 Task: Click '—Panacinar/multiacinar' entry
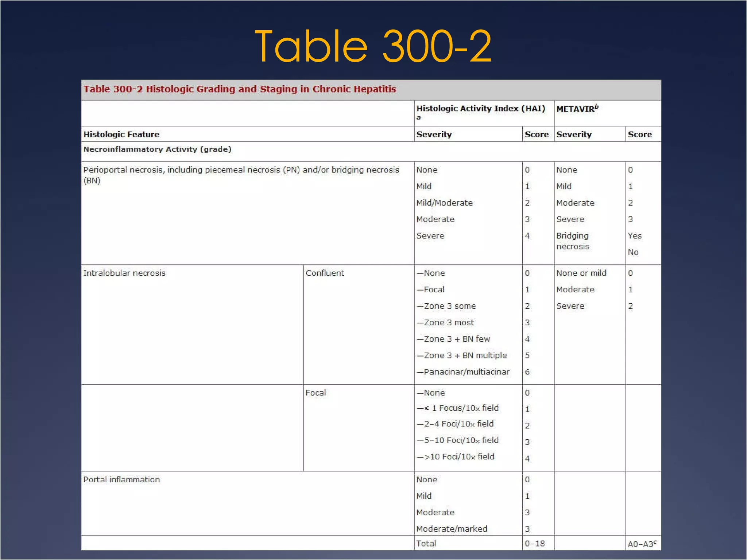463,372
